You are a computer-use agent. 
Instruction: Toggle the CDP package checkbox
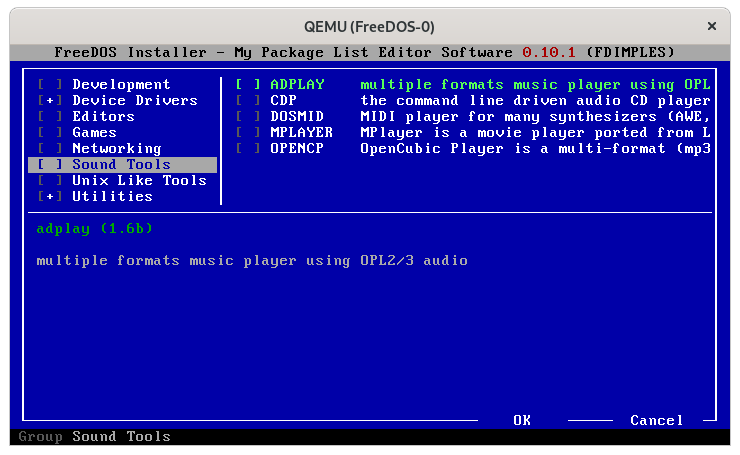point(248,101)
